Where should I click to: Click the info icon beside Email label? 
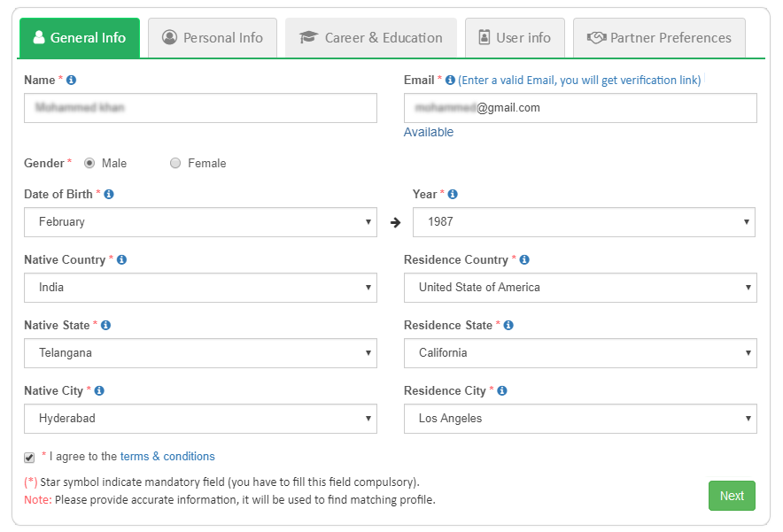pos(450,80)
